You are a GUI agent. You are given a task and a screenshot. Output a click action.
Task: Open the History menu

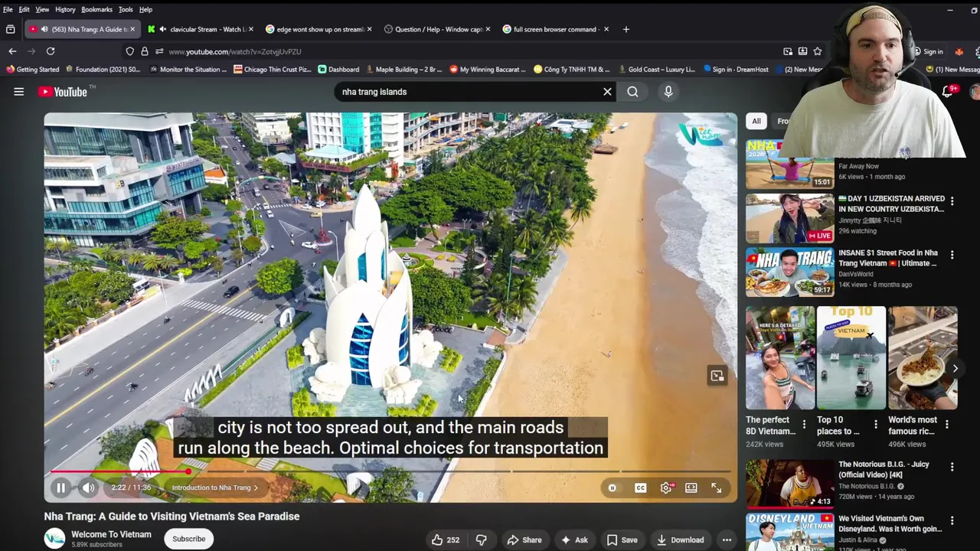pyautogui.click(x=65, y=9)
